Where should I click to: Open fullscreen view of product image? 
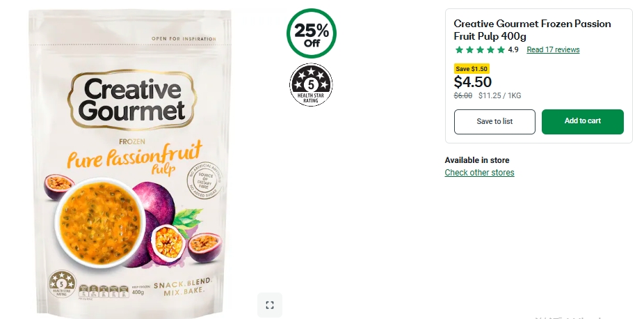pyautogui.click(x=270, y=305)
